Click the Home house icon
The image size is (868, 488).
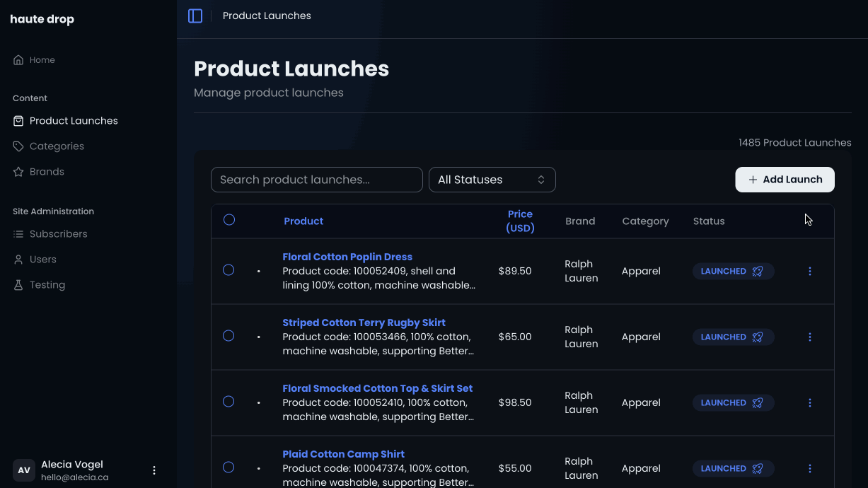pos(18,60)
